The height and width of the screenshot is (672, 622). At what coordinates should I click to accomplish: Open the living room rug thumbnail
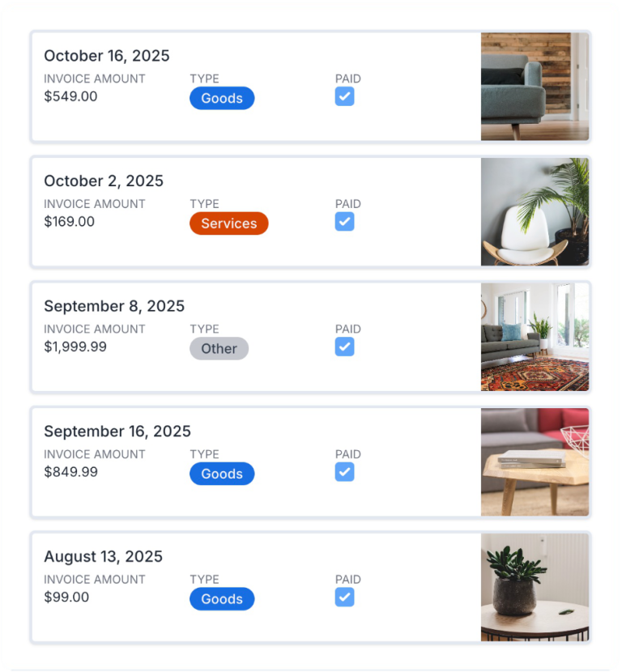click(x=535, y=336)
